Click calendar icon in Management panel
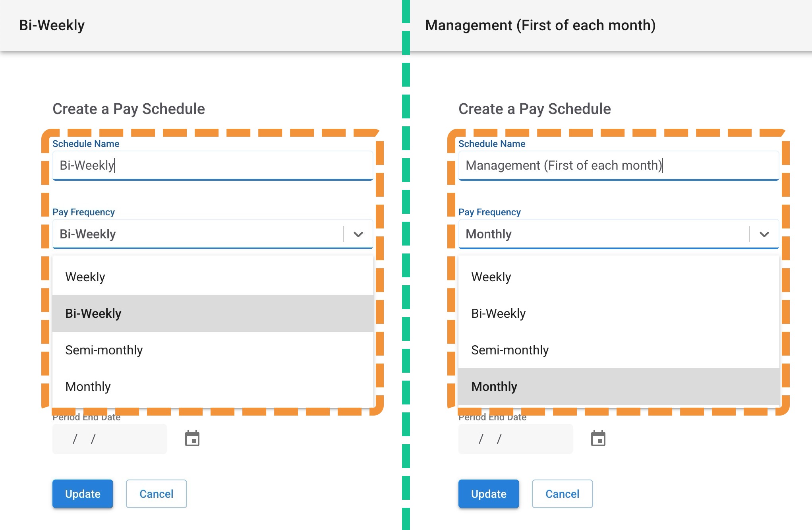 (x=598, y=439)
